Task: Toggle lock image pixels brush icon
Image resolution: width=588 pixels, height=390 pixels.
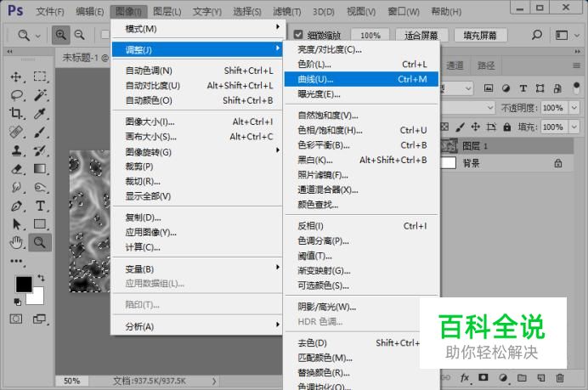Action: (461, 127)
